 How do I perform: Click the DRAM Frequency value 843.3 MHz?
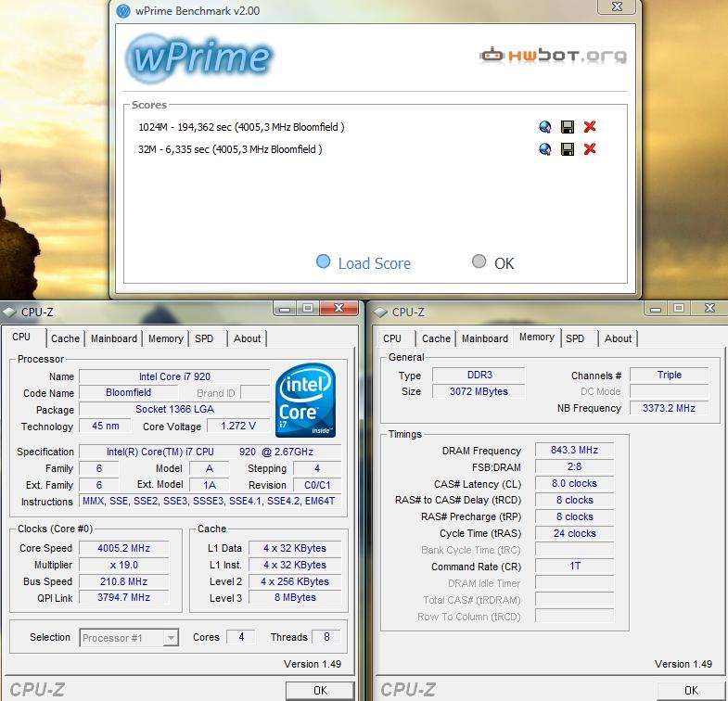(x=574, y=450)
